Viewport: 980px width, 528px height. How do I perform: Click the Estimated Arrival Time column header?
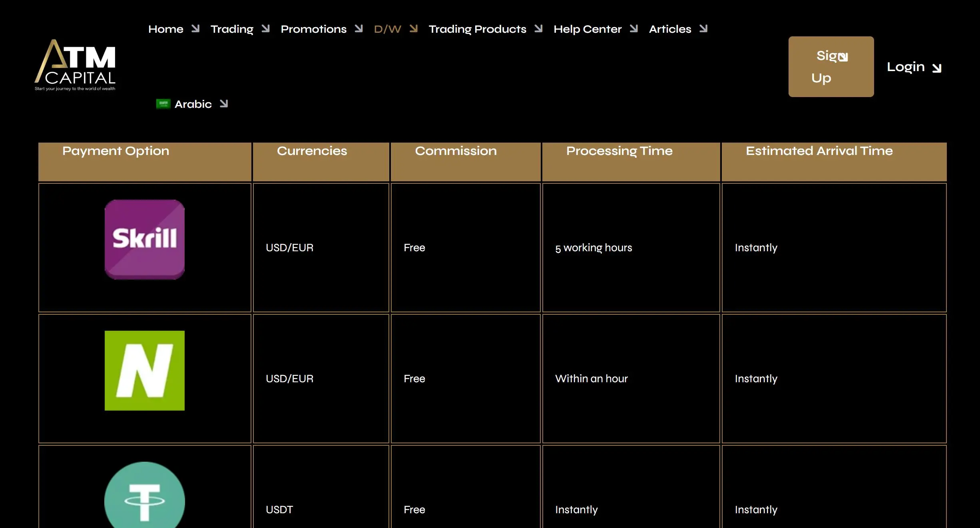(834, 162)
